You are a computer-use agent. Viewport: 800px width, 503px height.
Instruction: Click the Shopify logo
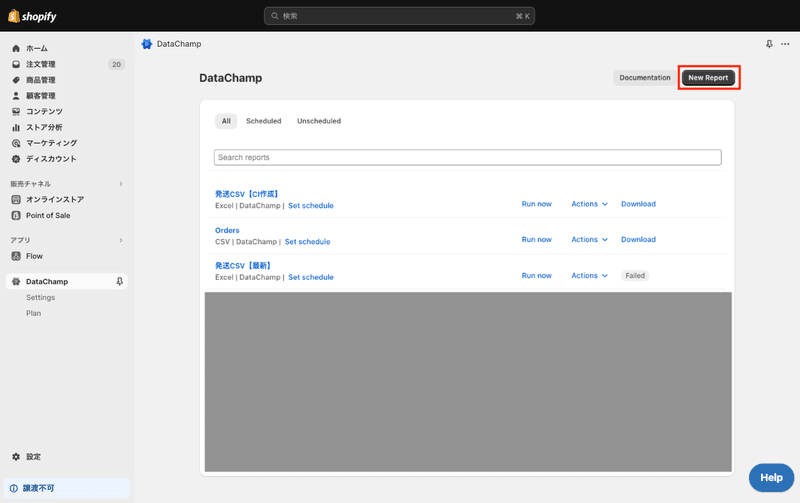point(32,16)
